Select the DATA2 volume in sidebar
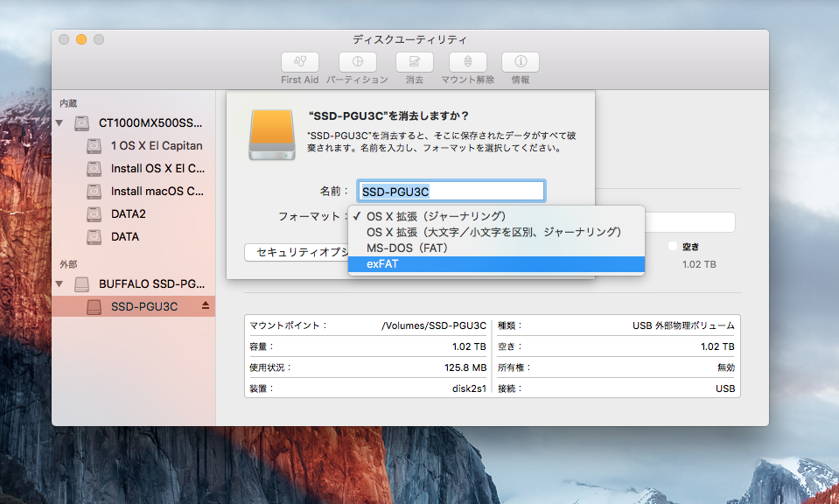This screenshot has width=839, height=504. [x=128, y=213]
